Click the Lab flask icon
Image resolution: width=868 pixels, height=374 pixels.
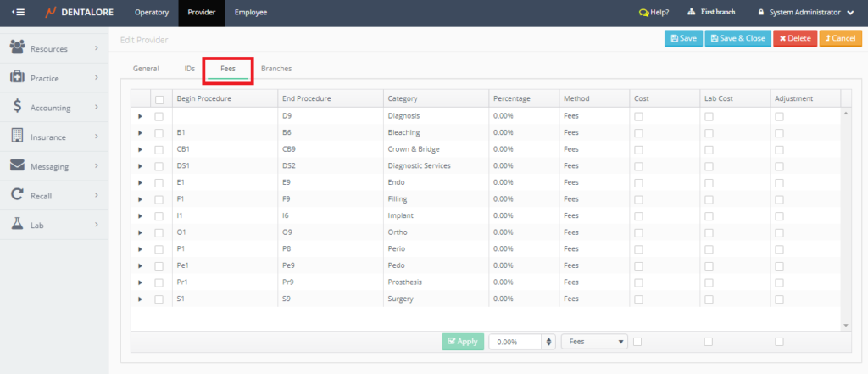pyautogui.click(x=17, y=225)
